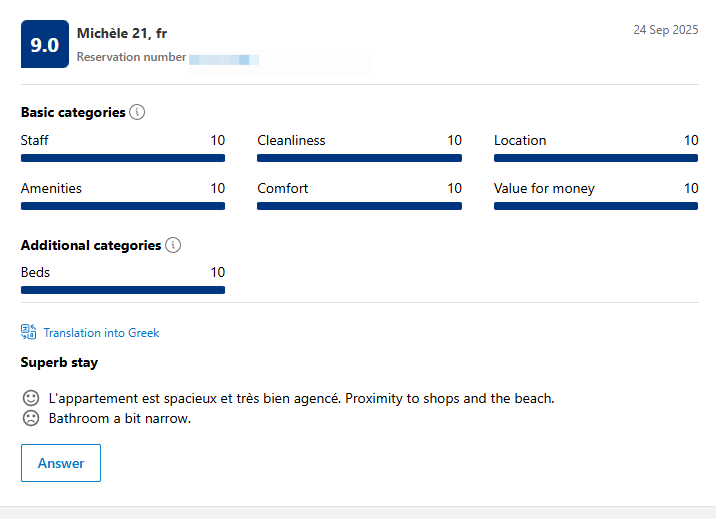The image size is (716, 519).
Task: Click the sad face negative comment icon
Action: [31, 418]
